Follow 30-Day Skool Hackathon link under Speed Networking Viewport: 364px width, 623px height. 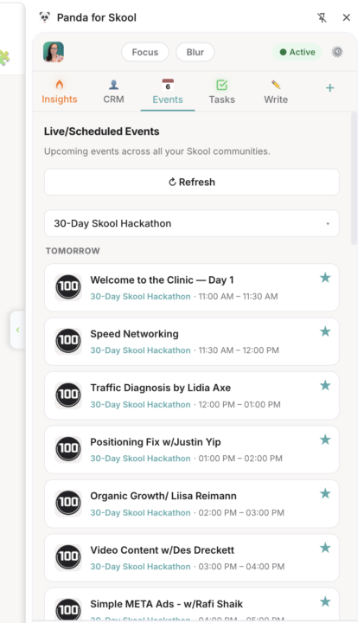[140, 350]
